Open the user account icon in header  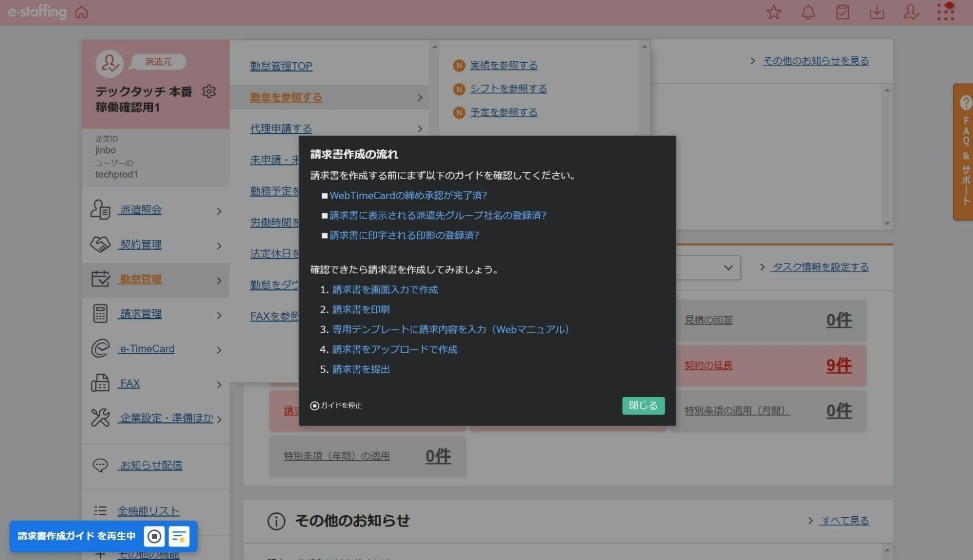pyautogui.click(x=911, y=12)
